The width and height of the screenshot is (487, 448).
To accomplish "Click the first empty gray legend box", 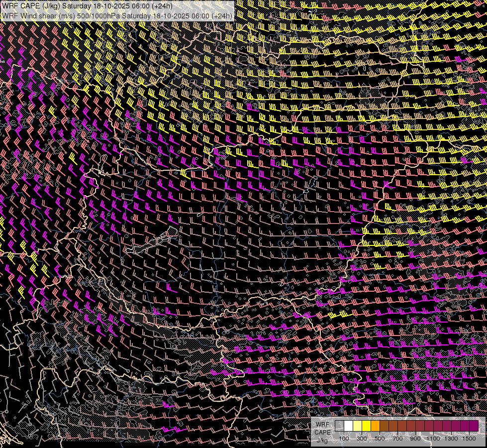I will (x=339, y=426).
